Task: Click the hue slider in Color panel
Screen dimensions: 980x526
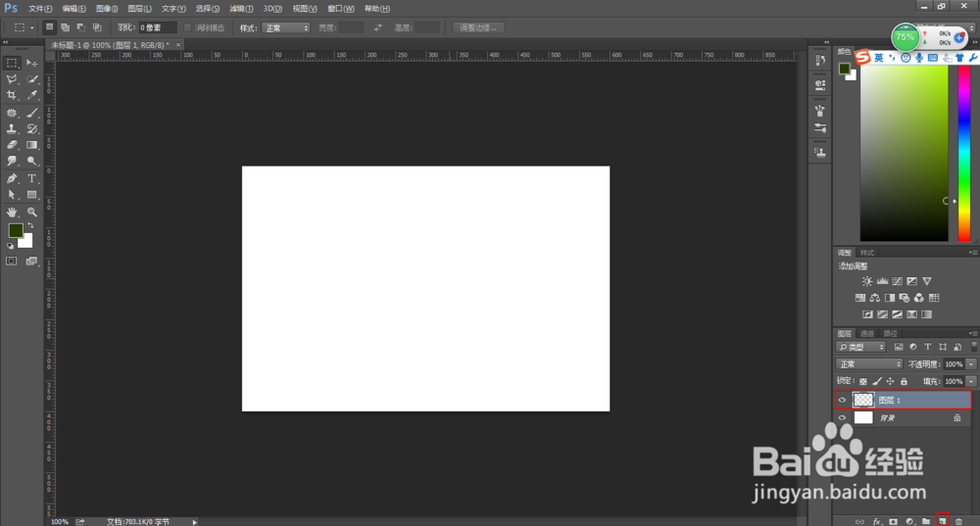Action: click(964, 153)
